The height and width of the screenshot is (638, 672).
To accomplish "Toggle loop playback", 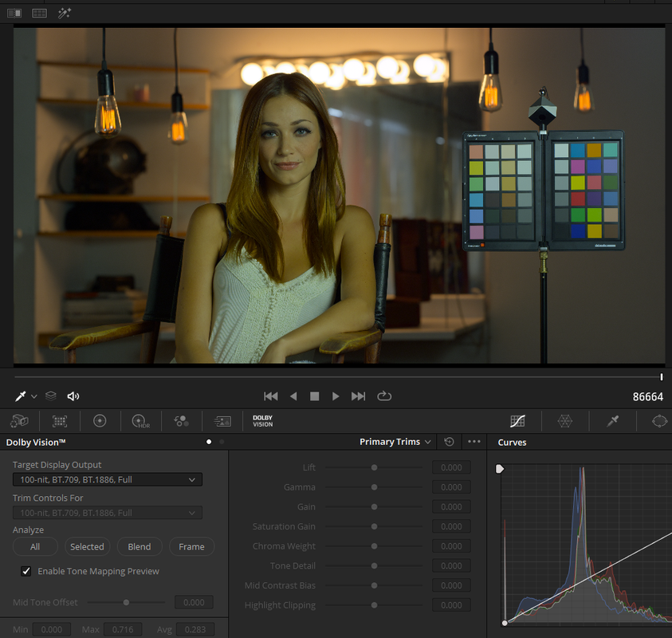I will click(384, 396).
